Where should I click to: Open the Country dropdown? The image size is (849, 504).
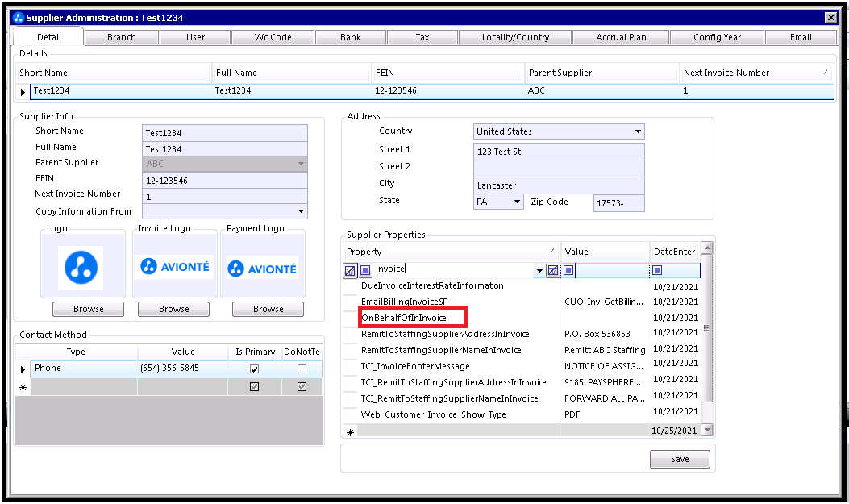pyautogui.click(x=638, y=131)
